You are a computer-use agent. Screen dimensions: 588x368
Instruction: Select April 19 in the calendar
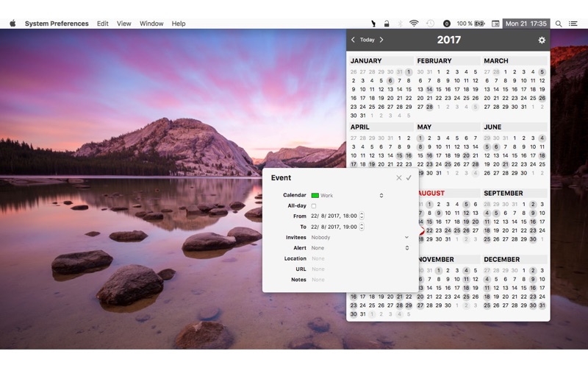[x=372, y=164]
